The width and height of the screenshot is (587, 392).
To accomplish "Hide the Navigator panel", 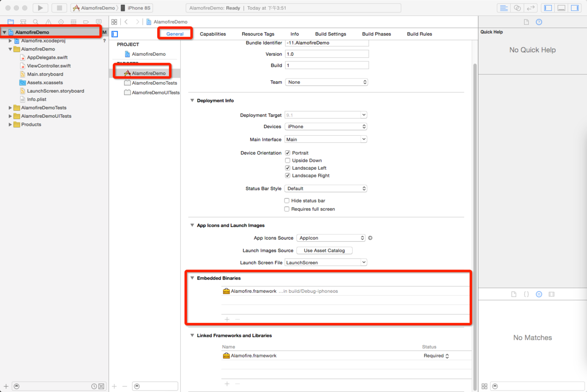I will coord(548,8).
